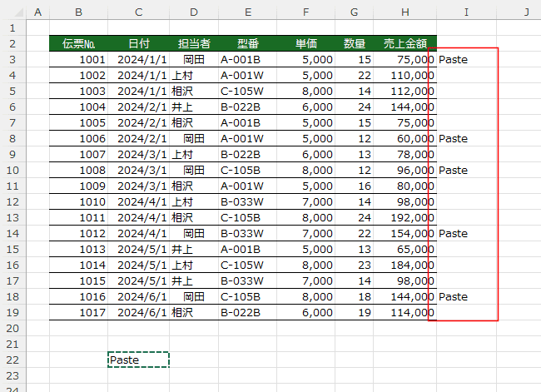541x392 pixels.
Task: Select invoice number 1017 cell
Action: point(79,313)
